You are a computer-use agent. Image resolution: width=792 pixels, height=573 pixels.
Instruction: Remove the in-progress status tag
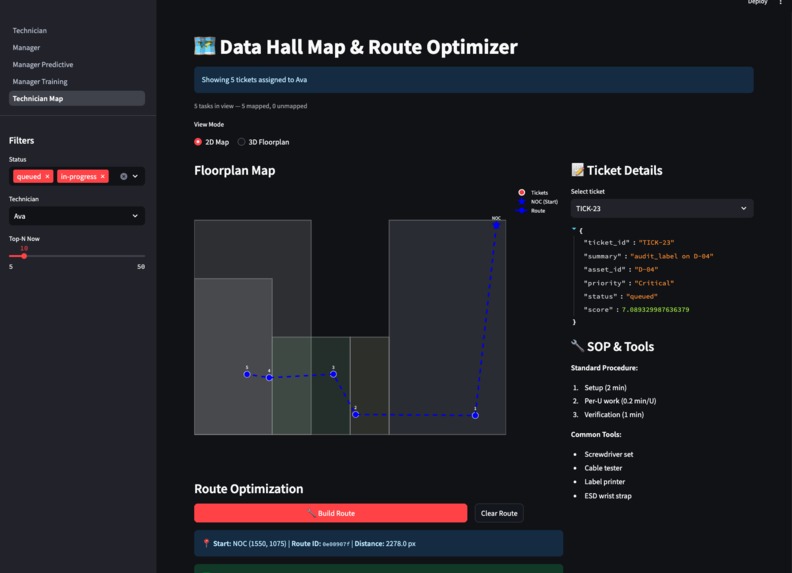(103, 176)
